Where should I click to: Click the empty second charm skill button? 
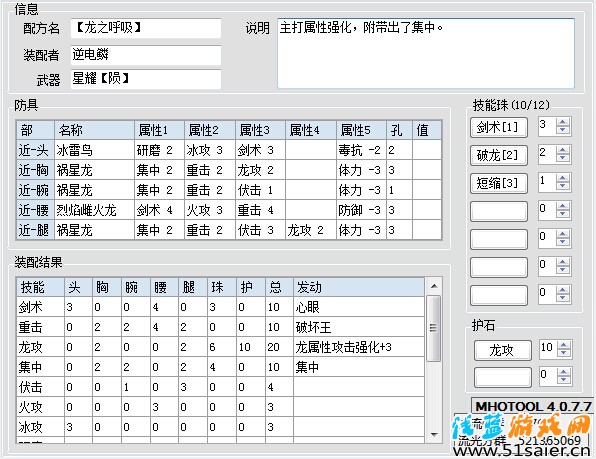502,378
